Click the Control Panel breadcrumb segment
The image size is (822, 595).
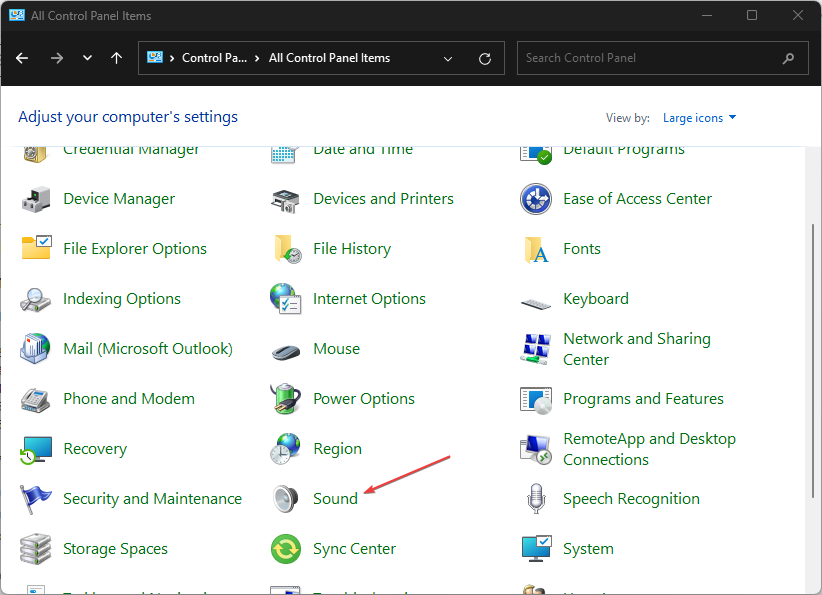[214, 58]
